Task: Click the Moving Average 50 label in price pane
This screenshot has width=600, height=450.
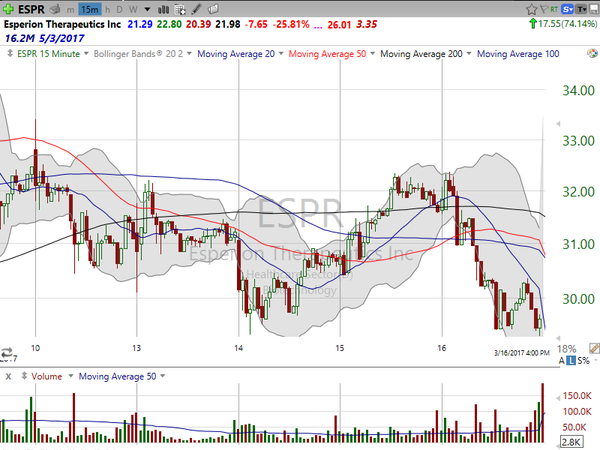Action: coord(328,54)
